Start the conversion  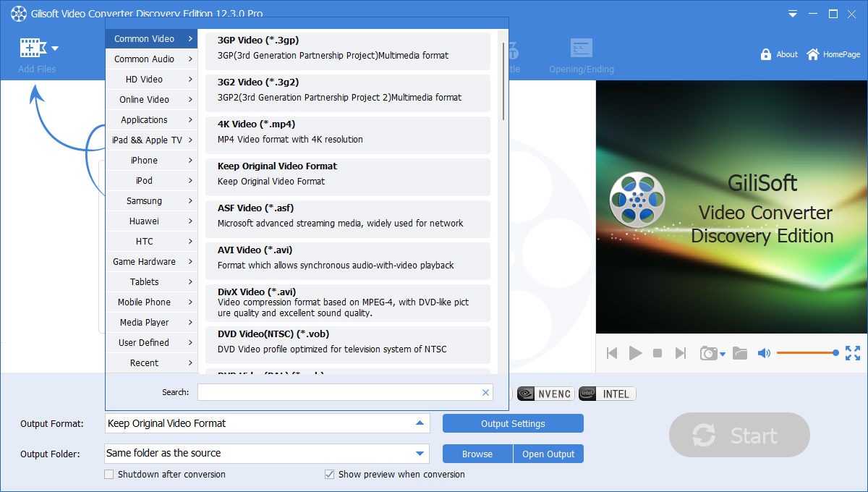739,436
